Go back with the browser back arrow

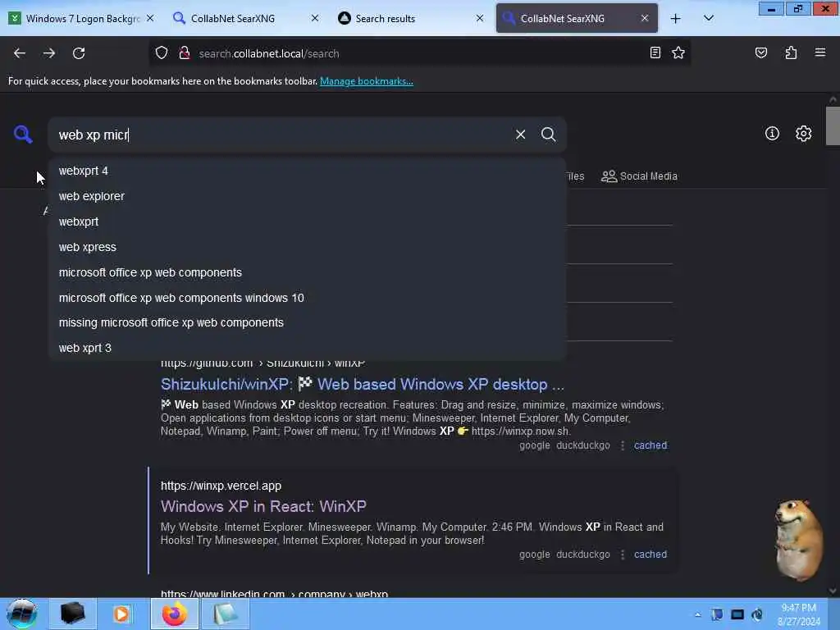tap(20, 53)
